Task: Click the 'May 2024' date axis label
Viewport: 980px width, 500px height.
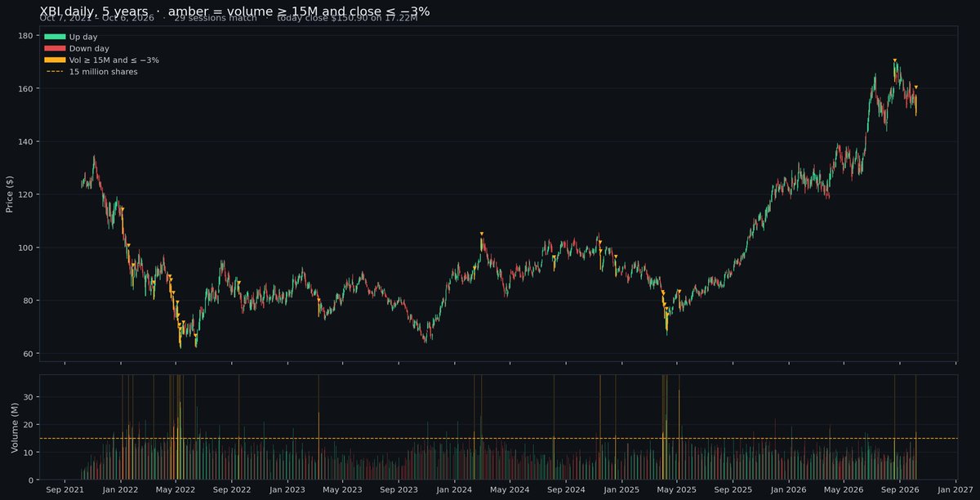Action: coord(509,491)
